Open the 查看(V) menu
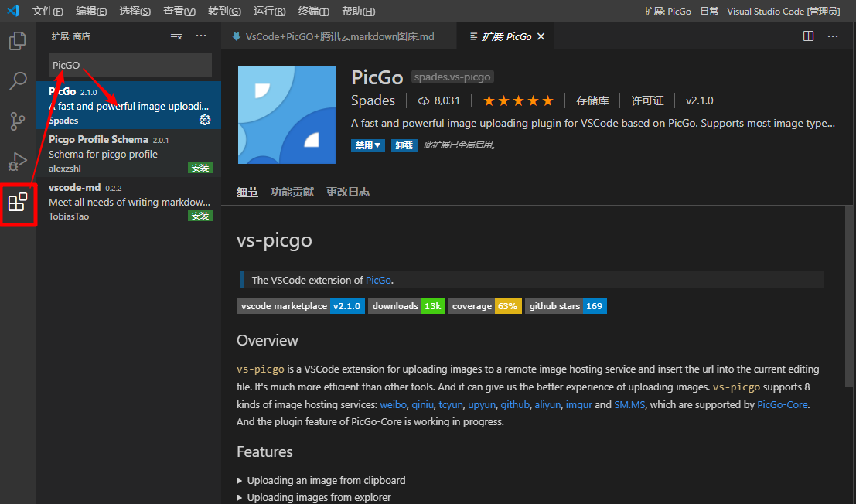The height and width of the screenshot is (504, 856). coord(179,11)
